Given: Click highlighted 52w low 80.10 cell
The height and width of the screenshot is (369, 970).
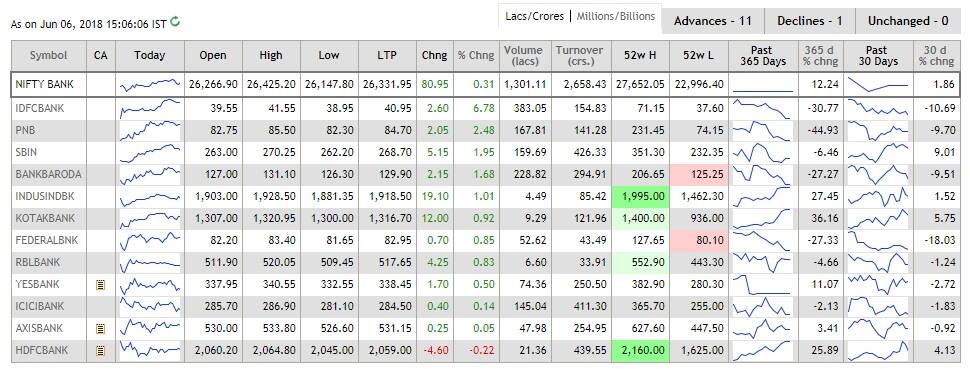Looking at the screenshot, I should click(x=699, y=241).
